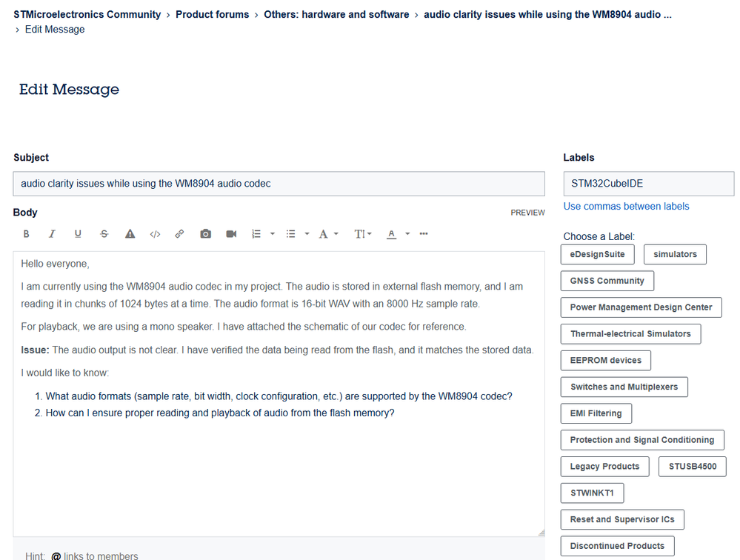Image resolution: width=740 pixels, height=560 pixels.
Task: Select the EMI Filtering label
Action: (596, 413)
